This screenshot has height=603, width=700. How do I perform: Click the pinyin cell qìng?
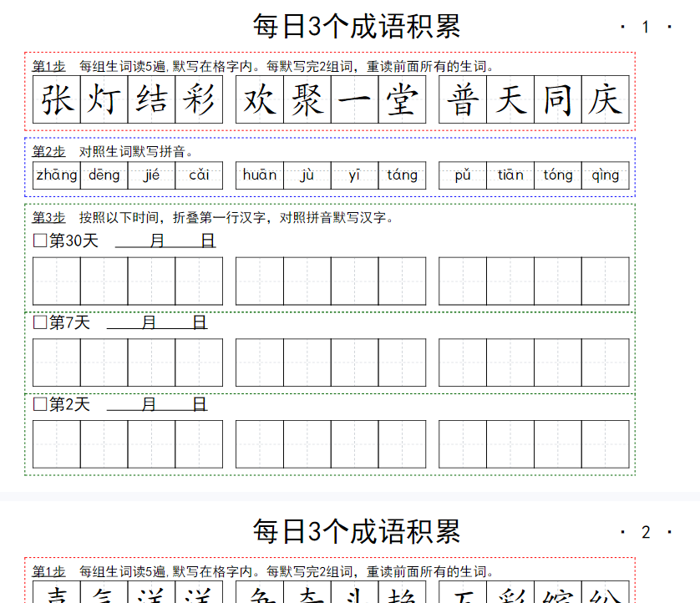pyautogui.click(x=605, y=175)
